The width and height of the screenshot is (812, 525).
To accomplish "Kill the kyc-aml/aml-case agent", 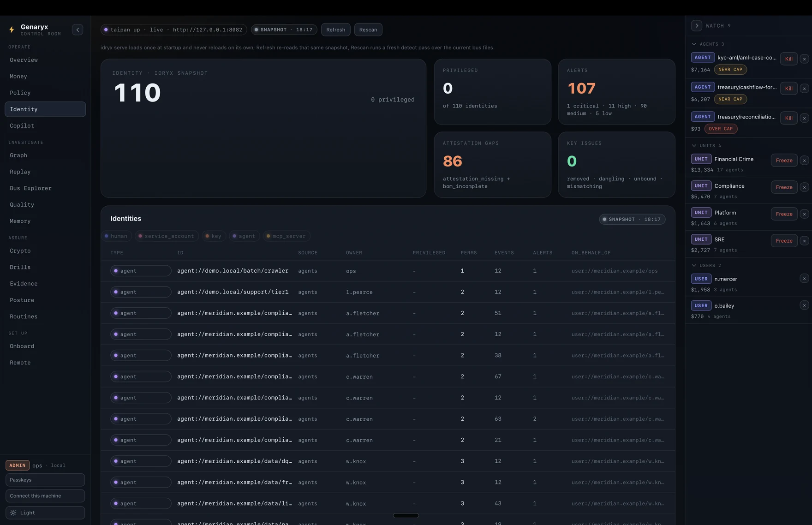I will point(789,59).
